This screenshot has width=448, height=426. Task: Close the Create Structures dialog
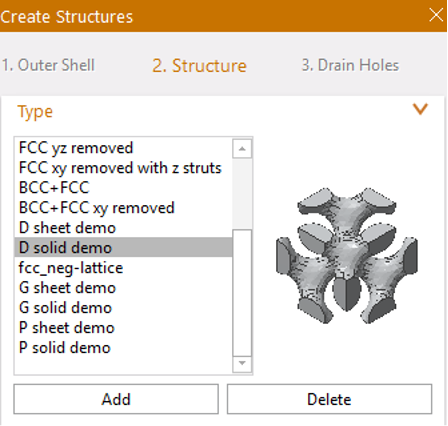coord(436,15)
